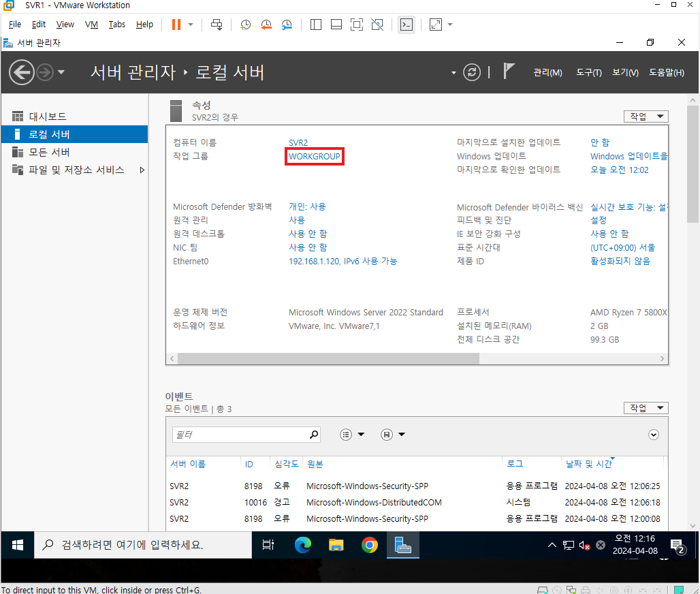
Task: Launch Google Chrome from the taskbar
Action: pos(370,545)
